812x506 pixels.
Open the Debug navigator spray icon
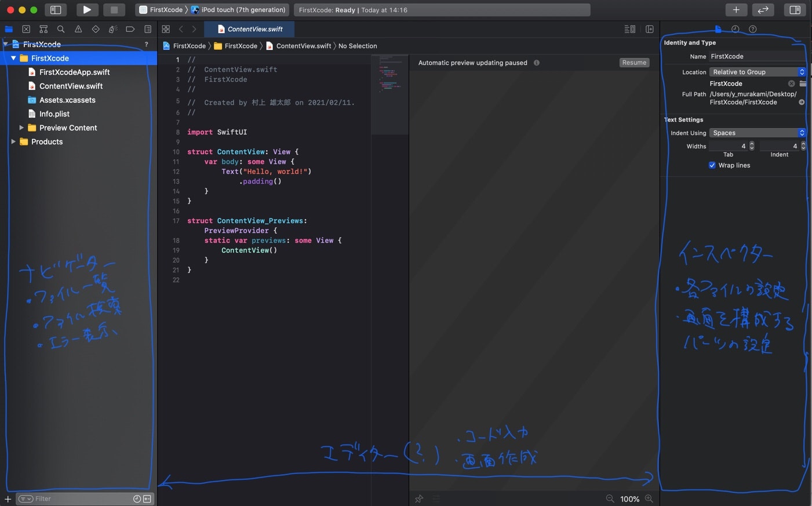click(113, 29)
